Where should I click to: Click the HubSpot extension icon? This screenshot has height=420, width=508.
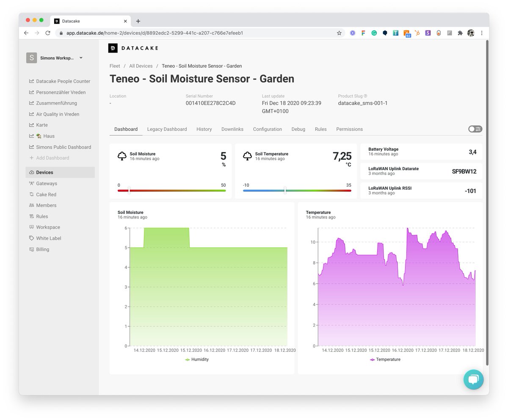pyautogui.click(x=417, y=33)
